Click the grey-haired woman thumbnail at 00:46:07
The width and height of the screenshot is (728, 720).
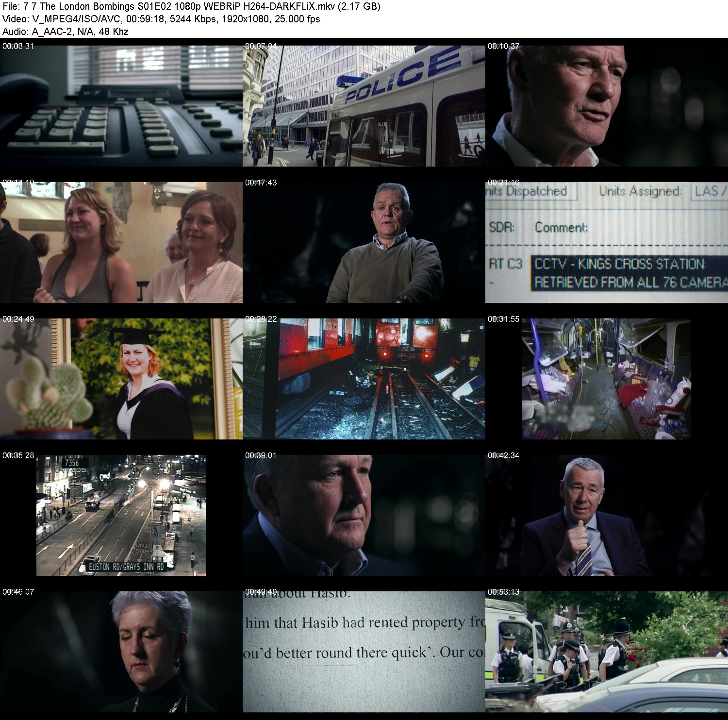pos(121,652)
